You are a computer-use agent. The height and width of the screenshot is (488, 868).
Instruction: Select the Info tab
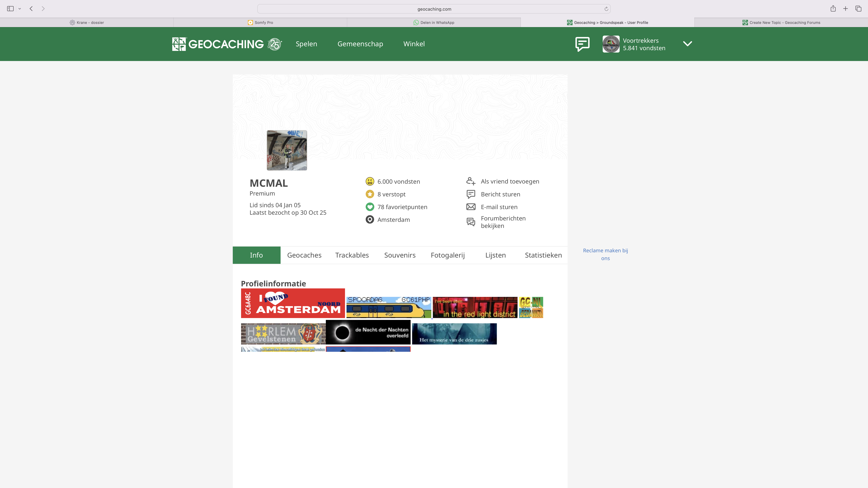[x=257, y=255]
